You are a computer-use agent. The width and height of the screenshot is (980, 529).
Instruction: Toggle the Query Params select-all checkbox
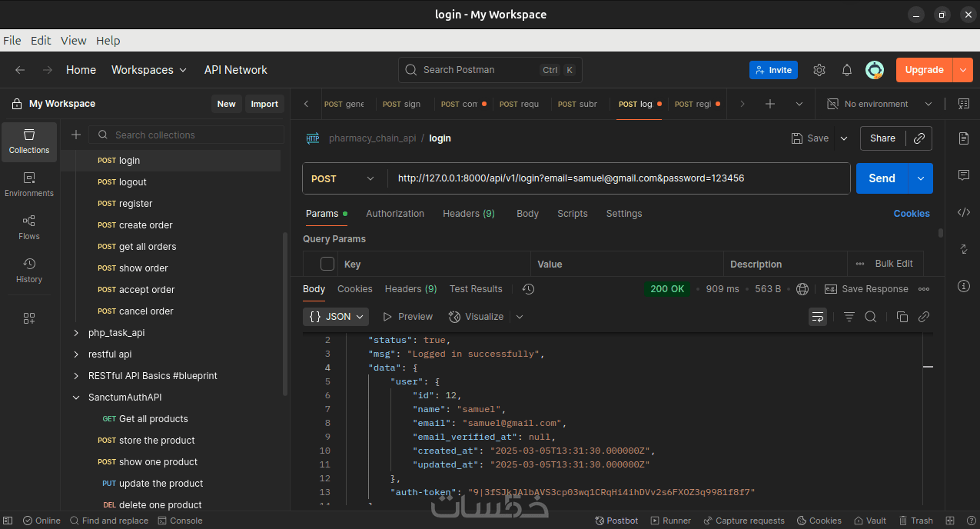[327, 264]
